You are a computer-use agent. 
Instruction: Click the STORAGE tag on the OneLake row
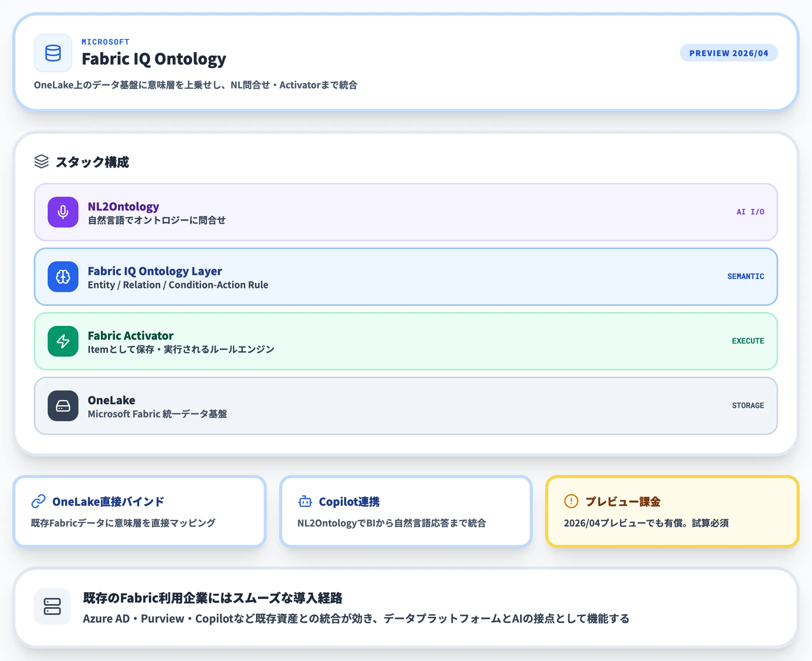(x=747, y=405)
